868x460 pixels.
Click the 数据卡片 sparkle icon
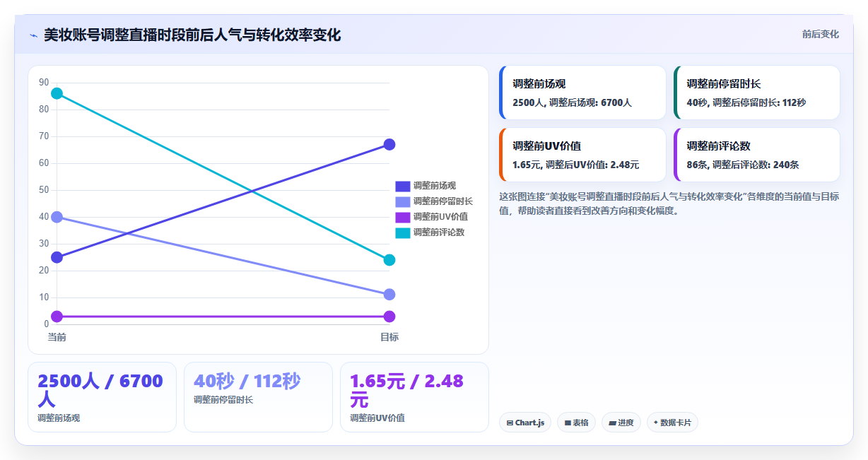click(656, 423)
